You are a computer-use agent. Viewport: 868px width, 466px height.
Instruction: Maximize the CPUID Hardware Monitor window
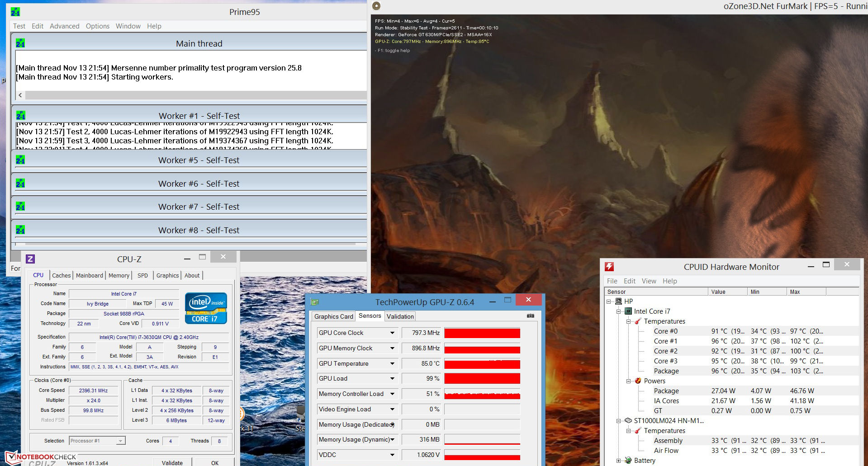(x=826, y=265)
